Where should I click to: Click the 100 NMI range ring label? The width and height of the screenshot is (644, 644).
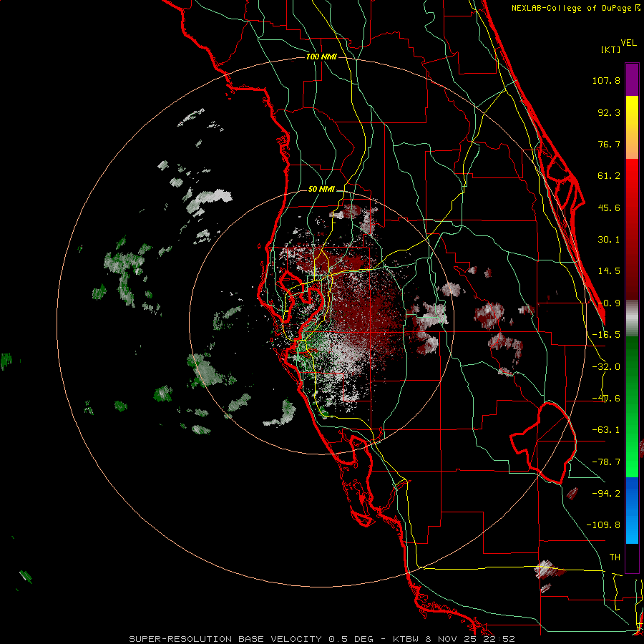tap(321, 57)
